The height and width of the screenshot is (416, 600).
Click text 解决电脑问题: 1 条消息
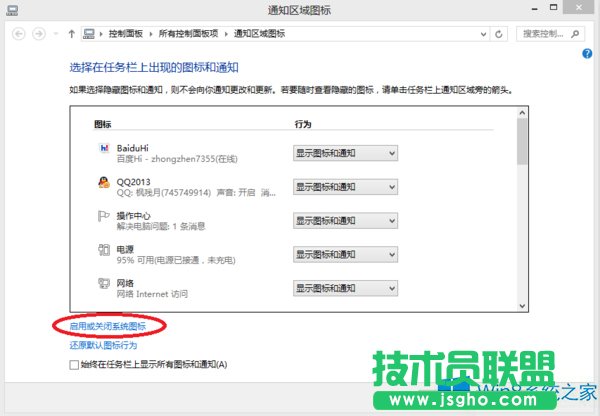pyautogui.click(x=161, y=227)
